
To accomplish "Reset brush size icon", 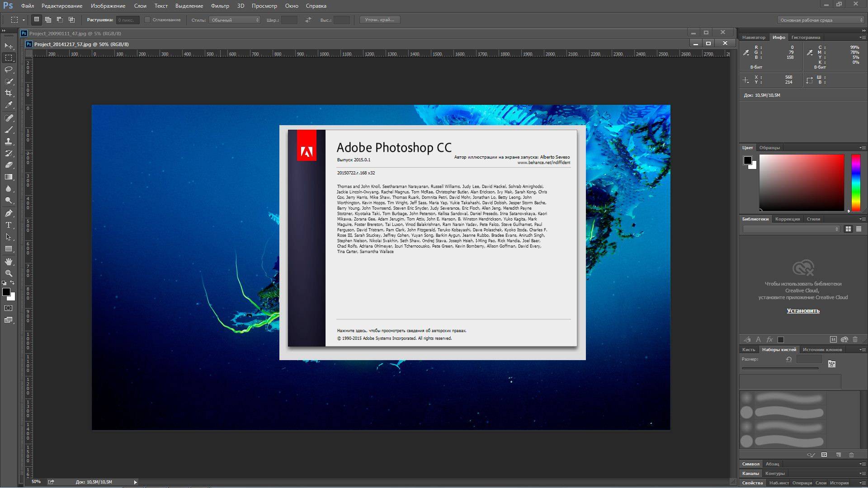I will coord(789,359).
